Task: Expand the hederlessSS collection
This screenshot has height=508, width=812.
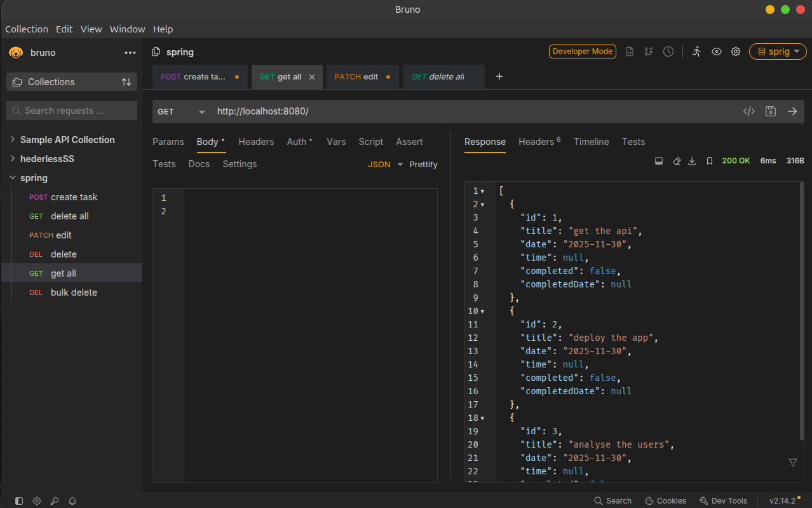Action: tap(13, 159)
